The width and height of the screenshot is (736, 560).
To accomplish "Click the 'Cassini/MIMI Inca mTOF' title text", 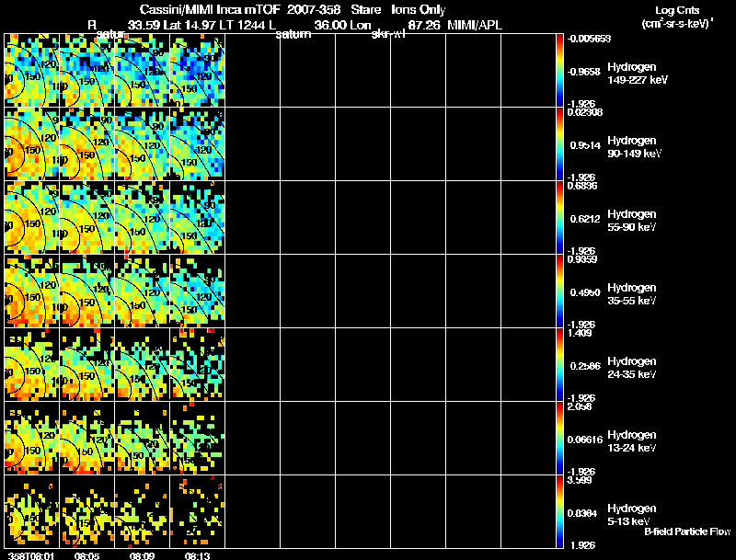I will tap(210, 10).
